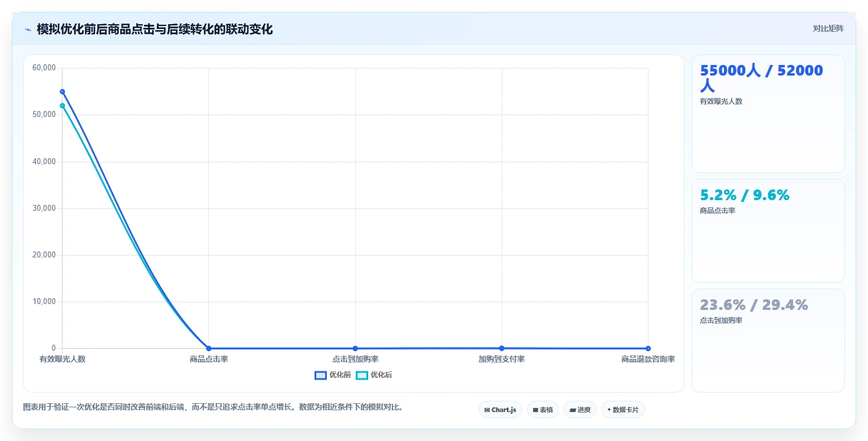Click the 10,000 y-axis value

point(44,302)
